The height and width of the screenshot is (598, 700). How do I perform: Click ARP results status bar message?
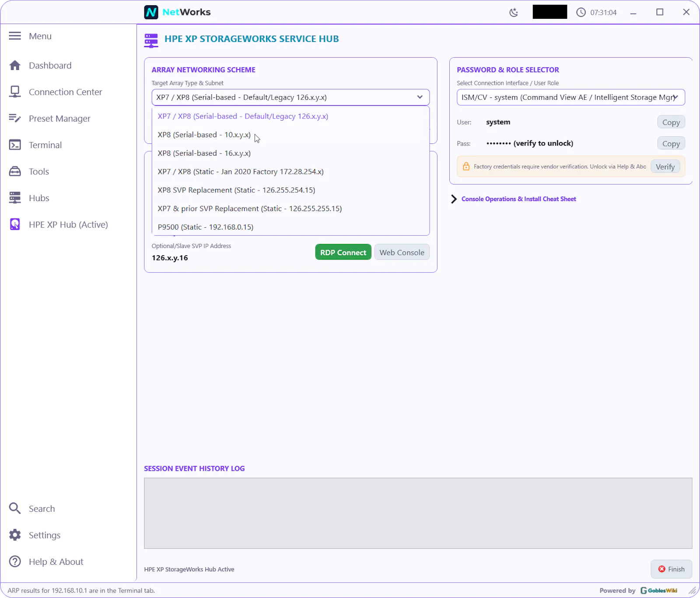(81, 591)
